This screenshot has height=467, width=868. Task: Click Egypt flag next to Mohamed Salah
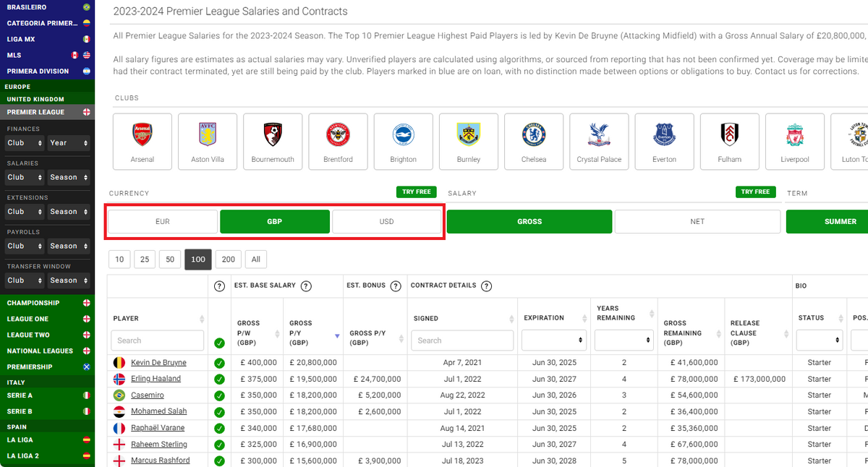pos(119,411)
